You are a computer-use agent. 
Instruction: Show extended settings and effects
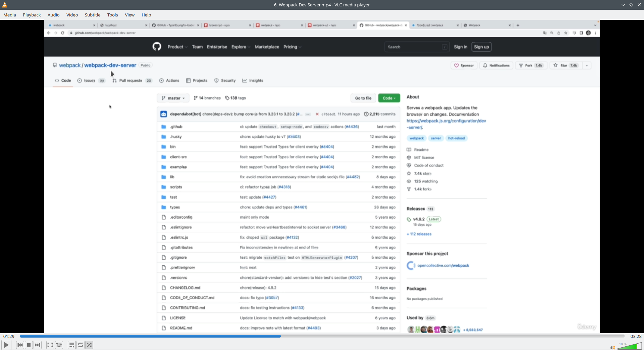coord(59,345)
